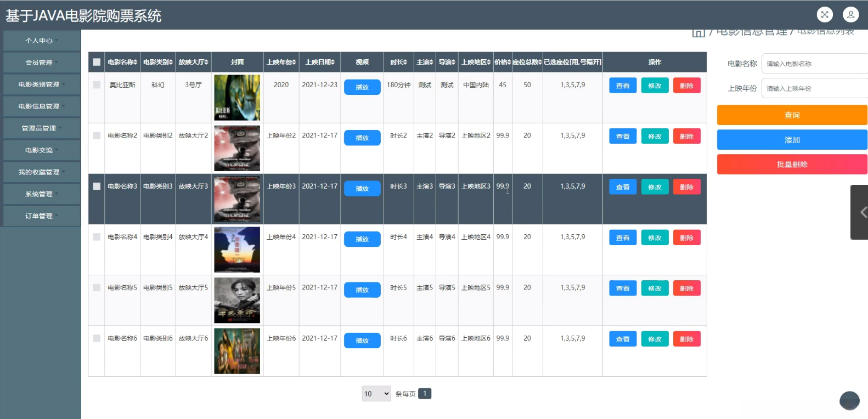Sort table by 上映年份 column arrow
The height and width of the screenshot is (419, 868).
[294, 63]
